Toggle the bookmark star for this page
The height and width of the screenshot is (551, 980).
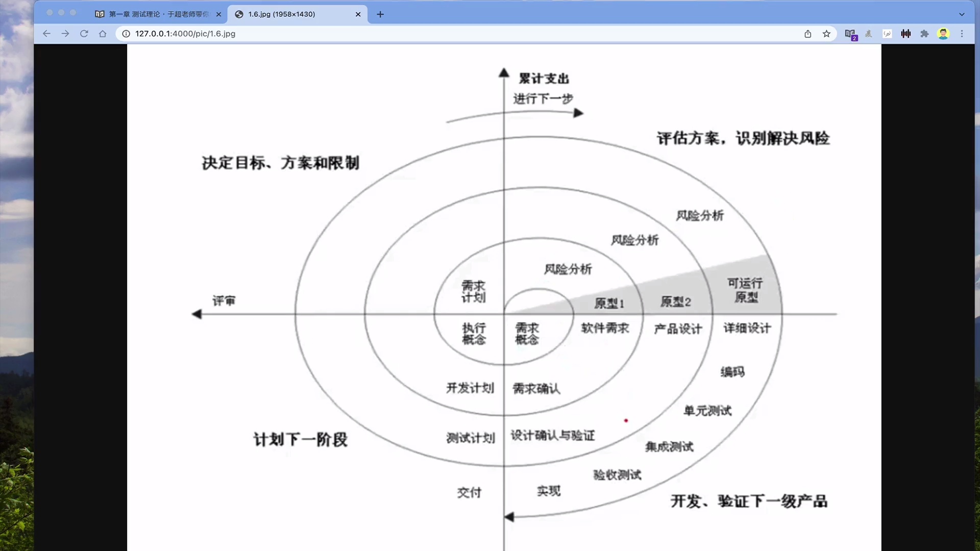pyautogui.click(x=826, y=34)
